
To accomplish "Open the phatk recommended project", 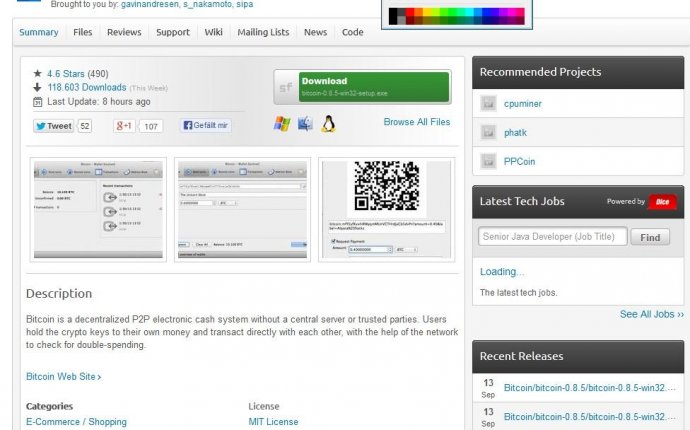I will point(515,132).
